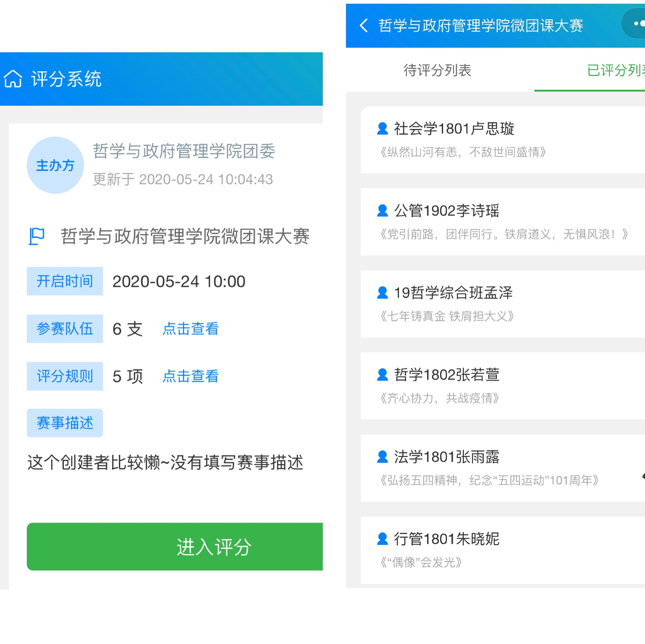The image size is (645, 644).
Task: Go back using the left arrow icon
Action: pos(364,26)
